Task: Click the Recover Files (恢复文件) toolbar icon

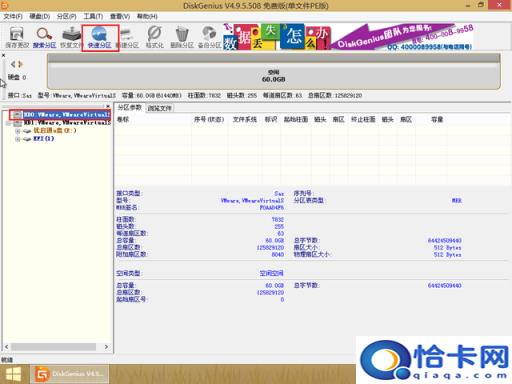Action: (x=71, y=37)
